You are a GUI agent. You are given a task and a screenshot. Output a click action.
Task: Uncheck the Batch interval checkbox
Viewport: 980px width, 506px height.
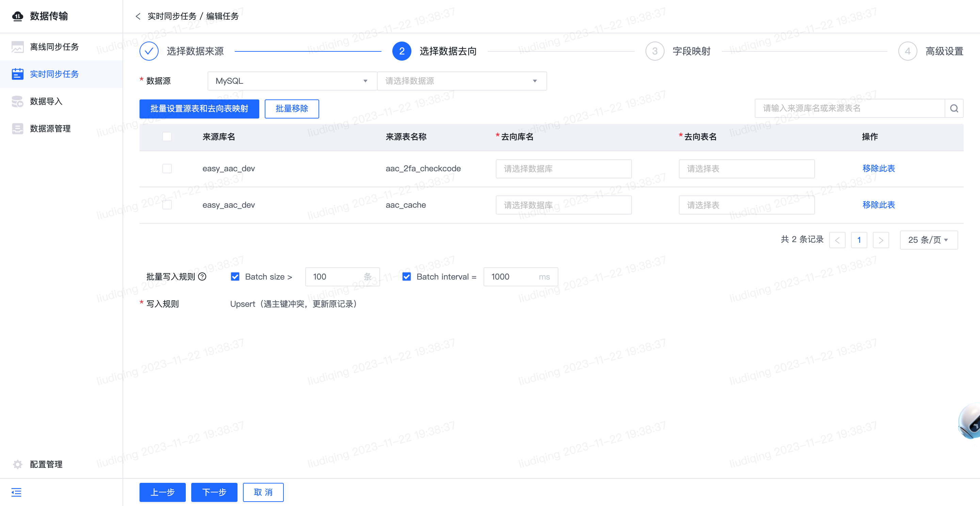point(407,277)
